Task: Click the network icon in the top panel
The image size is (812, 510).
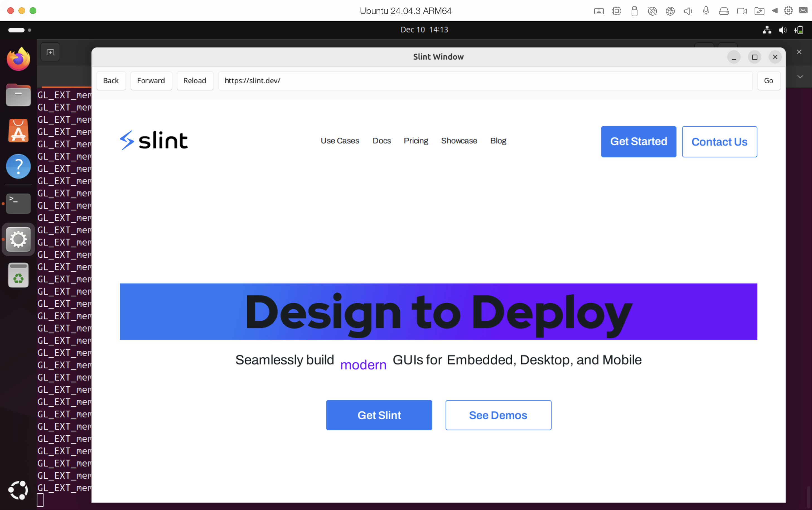Action: pyautogui.click(x=767, y=30)
